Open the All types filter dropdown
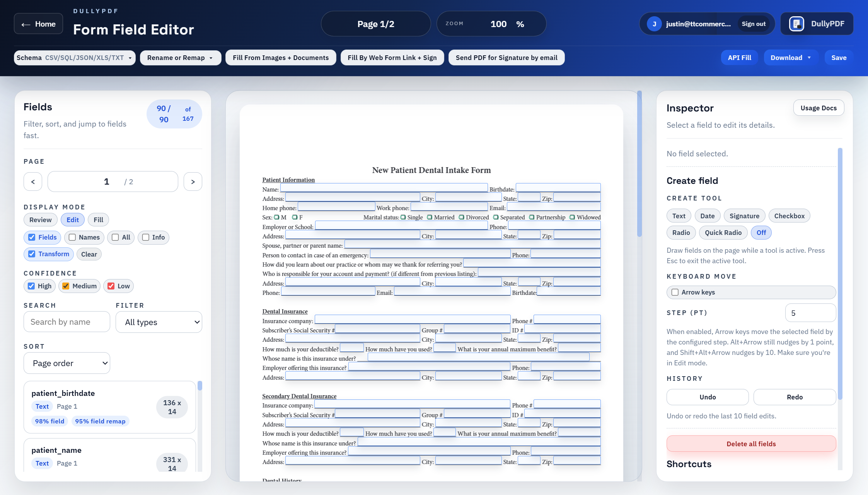This screenshot has width=868, height=495. 159,322
